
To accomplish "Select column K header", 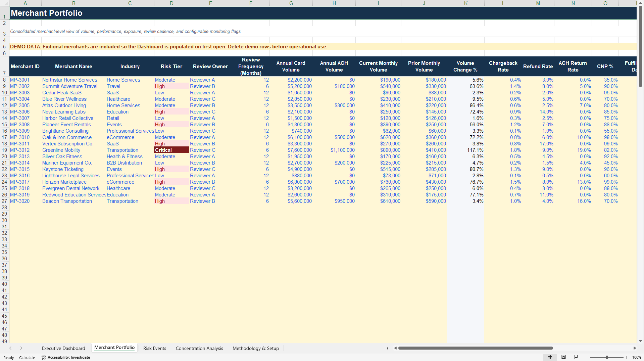I will tap(465, 3).
